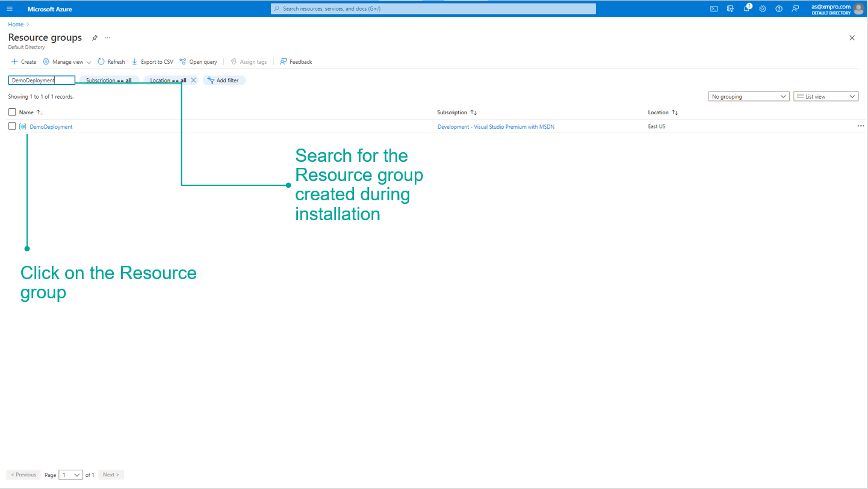Close the Resource groups blade
Screen dimensions: 868x489
(x=852, y=38)
